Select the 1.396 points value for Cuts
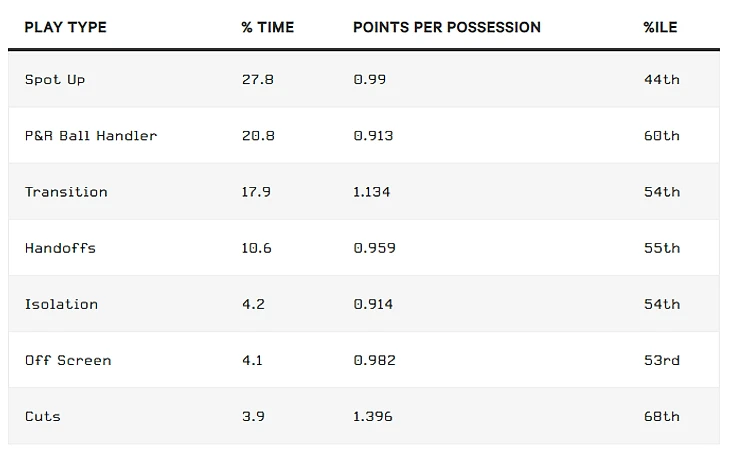The height and width of the screenshot is (457, 730). click(x=373, y=415)
